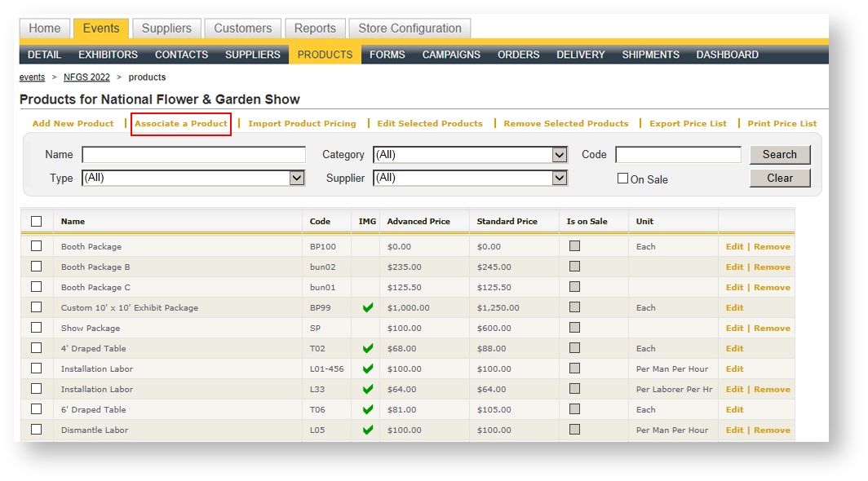Enable the On Sale filter checkbox

tap(622, 179)
